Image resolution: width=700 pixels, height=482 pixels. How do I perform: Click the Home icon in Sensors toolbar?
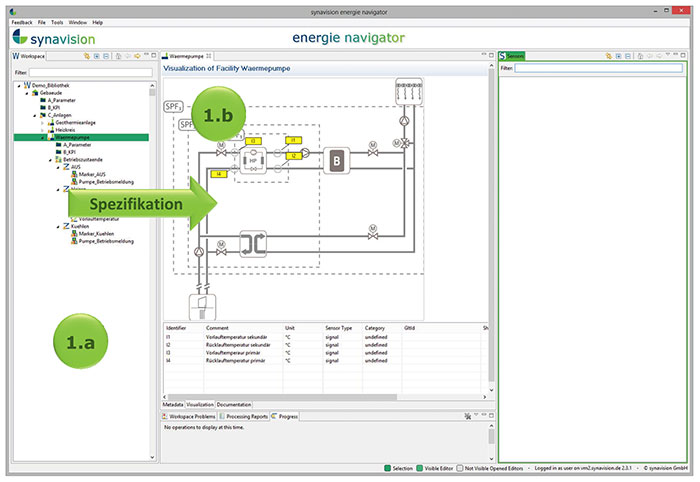point(640,56)
